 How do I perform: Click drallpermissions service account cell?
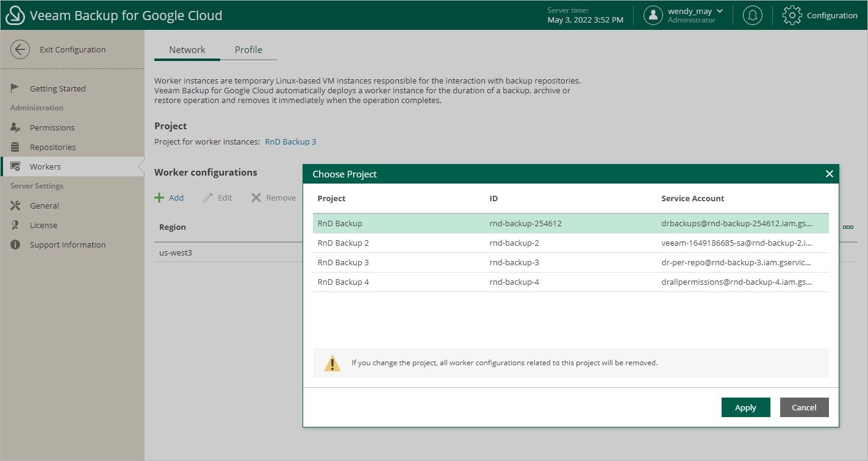point(736,282)
